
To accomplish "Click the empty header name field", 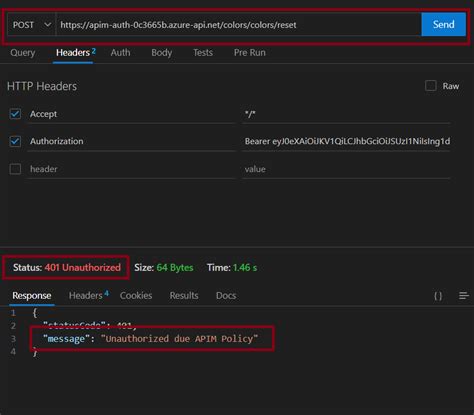I will coord(131,169).
